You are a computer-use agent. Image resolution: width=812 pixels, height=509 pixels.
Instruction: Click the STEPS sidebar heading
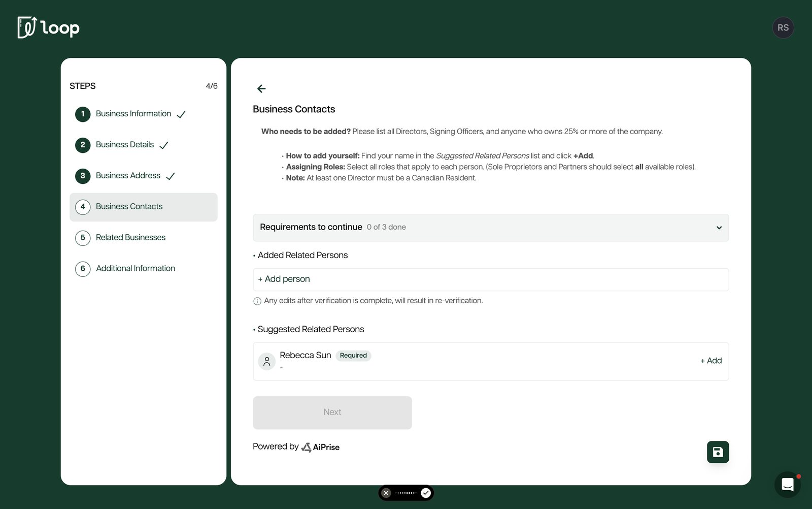(83, 86)
